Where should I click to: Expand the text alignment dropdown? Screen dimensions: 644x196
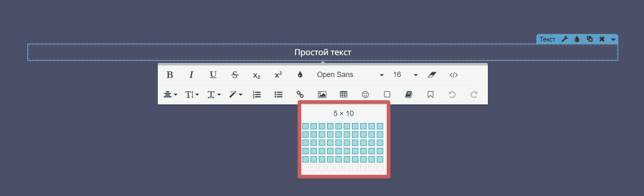click(170, 94)
